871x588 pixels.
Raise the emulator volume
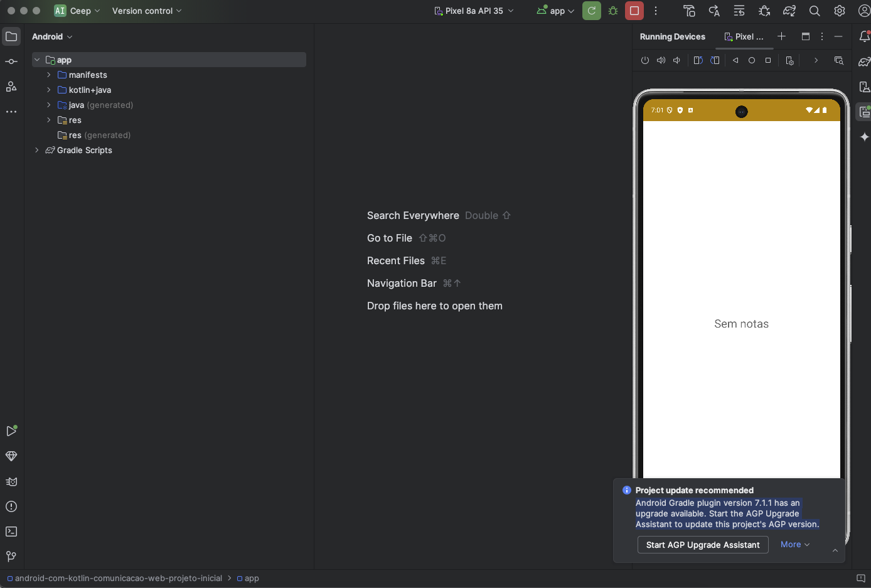(661, 60)
